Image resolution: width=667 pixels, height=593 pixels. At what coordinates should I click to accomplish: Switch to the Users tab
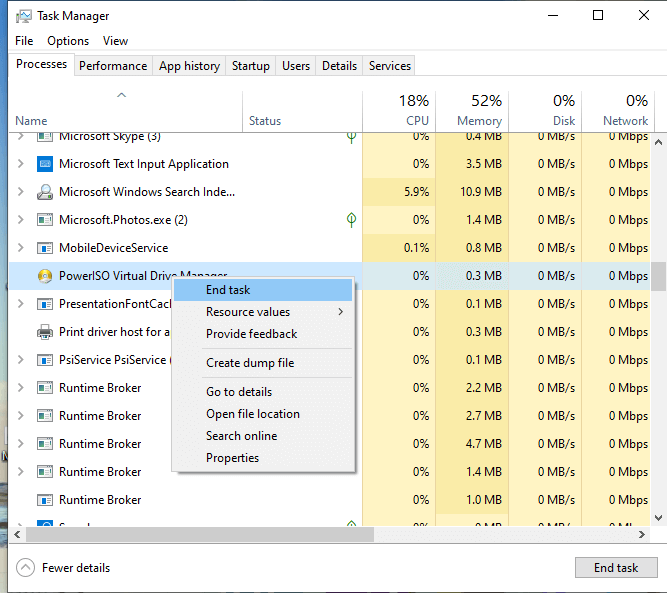296,66
